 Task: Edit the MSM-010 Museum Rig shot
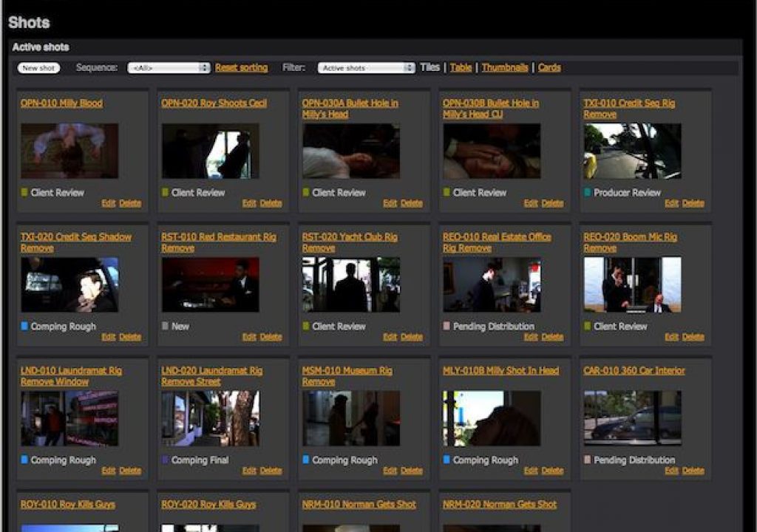tap(390, 471)
